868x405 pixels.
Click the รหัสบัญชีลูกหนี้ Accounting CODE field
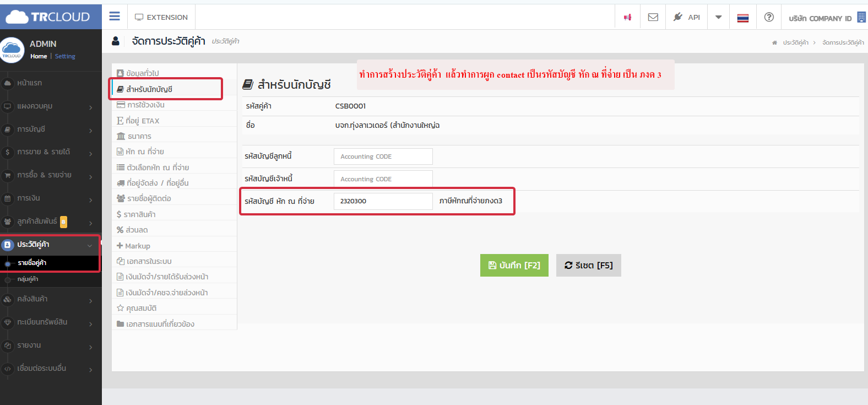[x=383, y=156]
